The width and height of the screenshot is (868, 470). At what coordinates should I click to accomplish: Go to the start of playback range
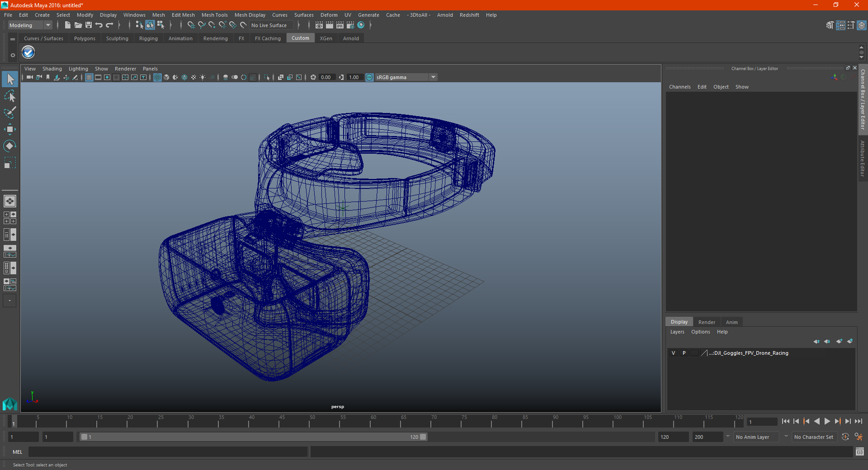(x=786, y=421)
